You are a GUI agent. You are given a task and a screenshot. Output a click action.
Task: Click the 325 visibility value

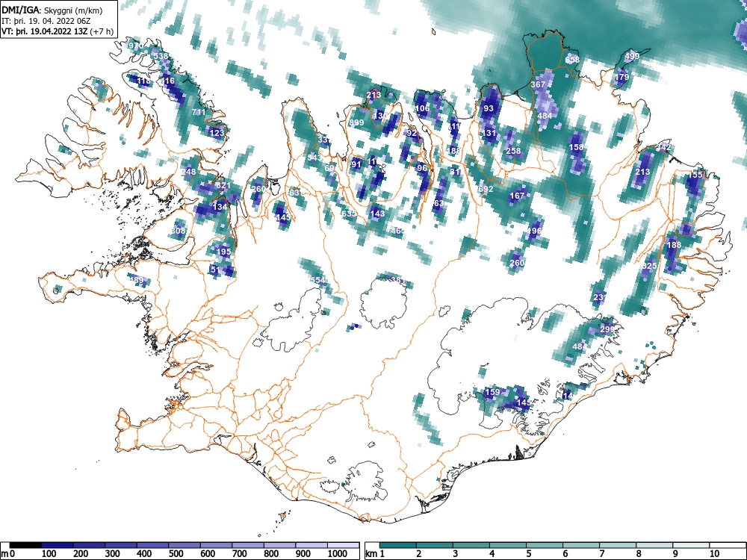point(650,266)
